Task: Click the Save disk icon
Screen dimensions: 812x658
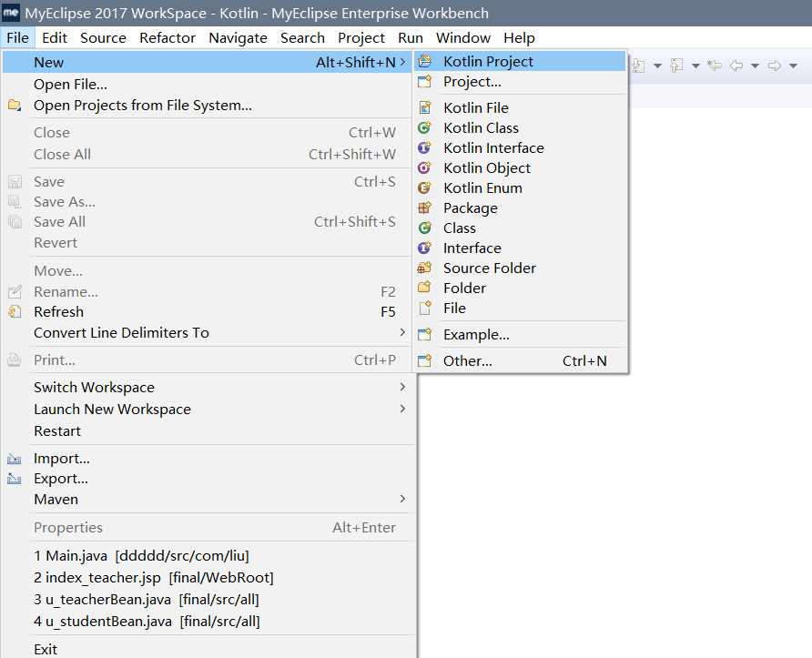Action: (x=15, y=182)
